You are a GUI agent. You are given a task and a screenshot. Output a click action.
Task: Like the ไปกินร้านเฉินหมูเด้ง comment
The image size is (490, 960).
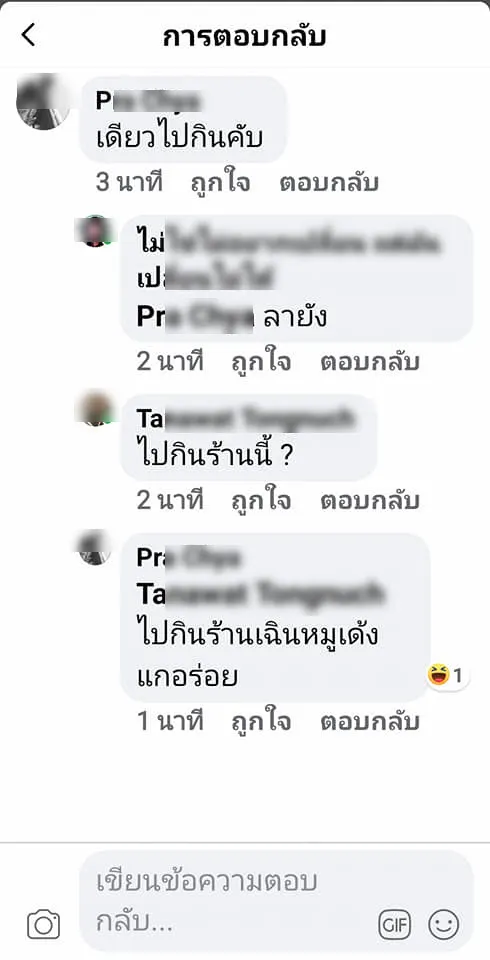click(x=260, y=722)
